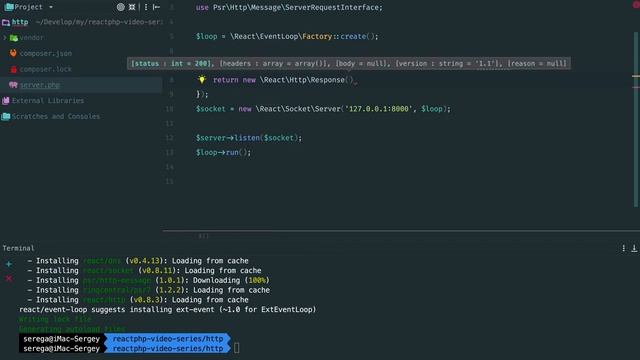The width and height of the screenshot is (640, 360).
Task: Add a new terminal session with plus icon
Action: pyautogui.click(x=9, y=264)
